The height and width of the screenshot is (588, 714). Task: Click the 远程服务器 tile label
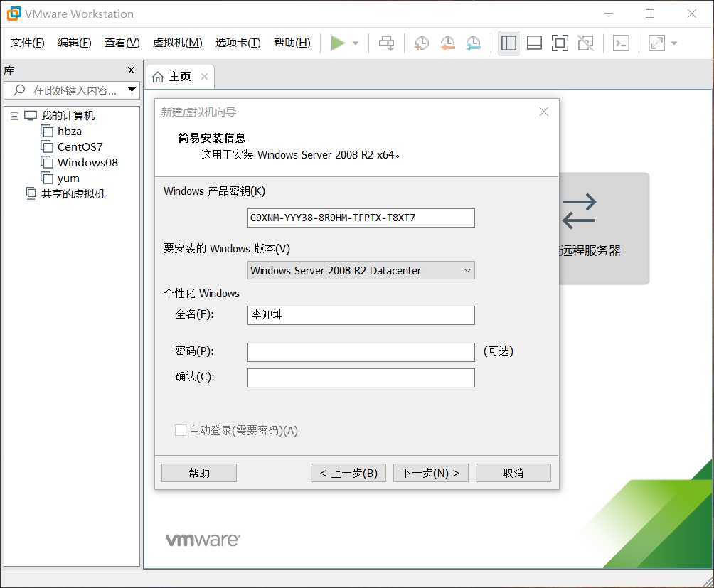click(x=590, y=250)
